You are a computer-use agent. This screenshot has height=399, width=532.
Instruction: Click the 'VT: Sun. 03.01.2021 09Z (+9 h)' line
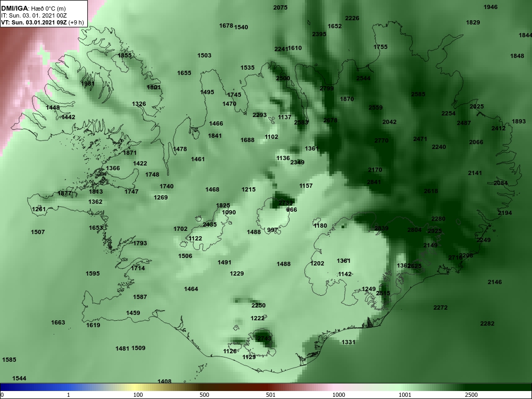pos(43,22)
